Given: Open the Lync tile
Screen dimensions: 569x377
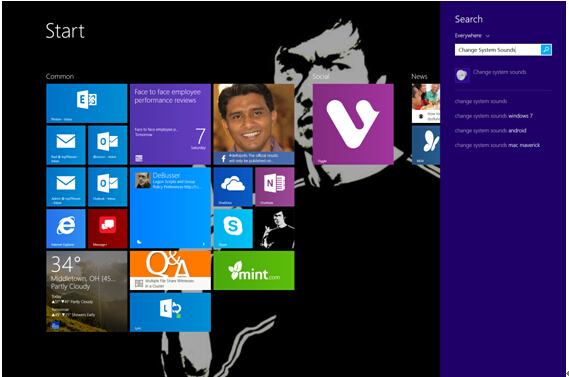Looking at the screenshot, I should 170,312.
